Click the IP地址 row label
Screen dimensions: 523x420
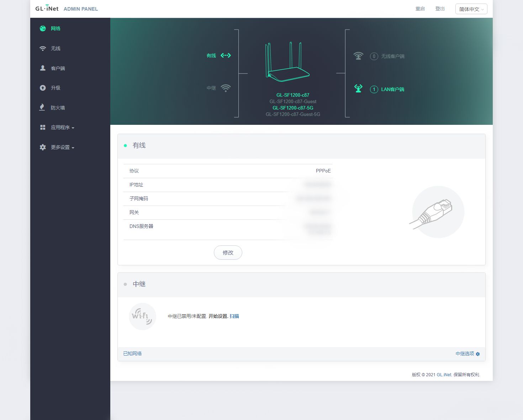[136, 185]
